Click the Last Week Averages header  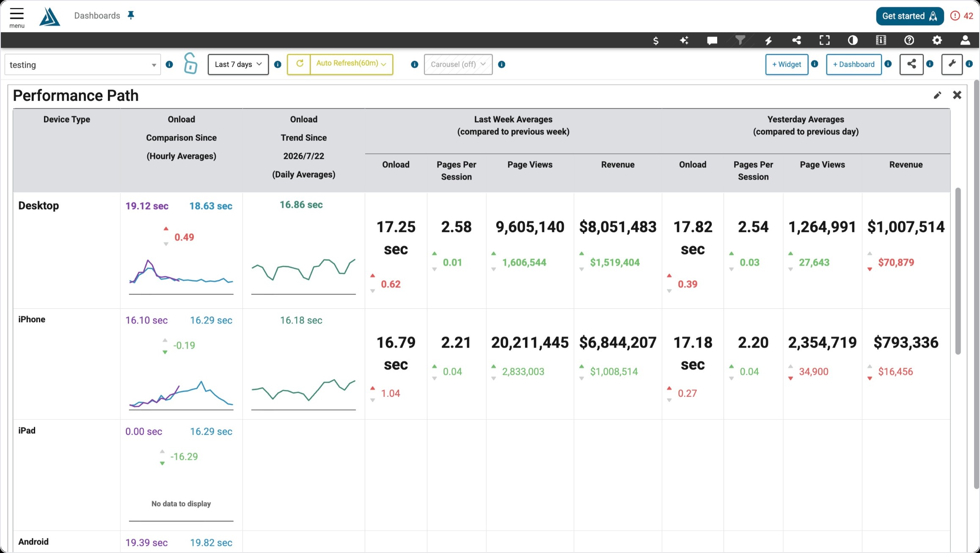(513, 125)
